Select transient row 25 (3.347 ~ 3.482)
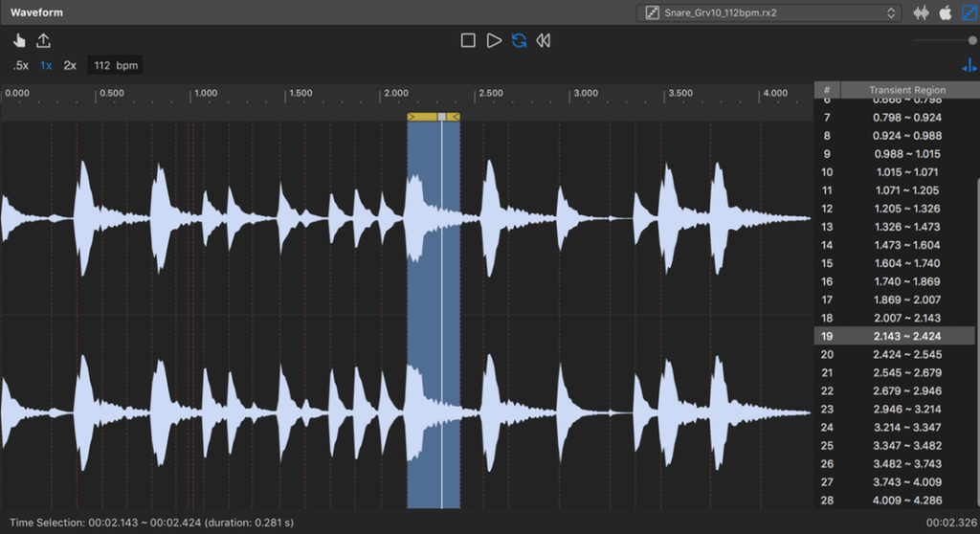This screenshot has width=980, height=534. click(x=895, y=446)
